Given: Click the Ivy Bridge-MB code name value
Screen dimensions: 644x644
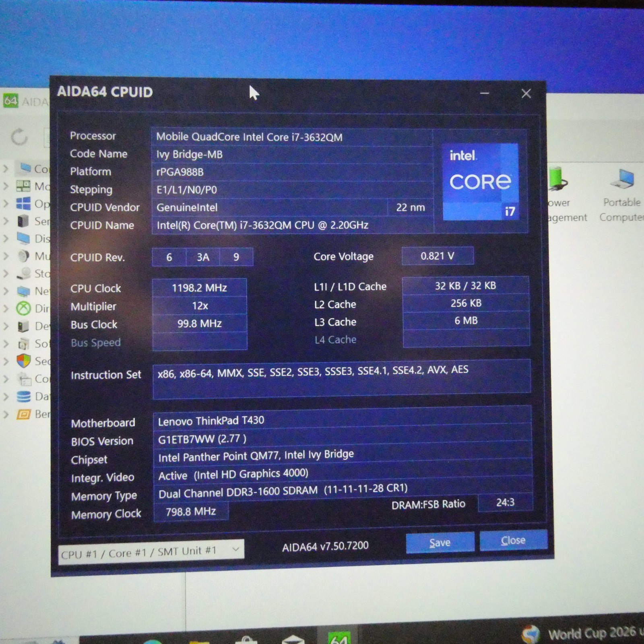Looking at the screenshot, I should (x=292, y=155).
